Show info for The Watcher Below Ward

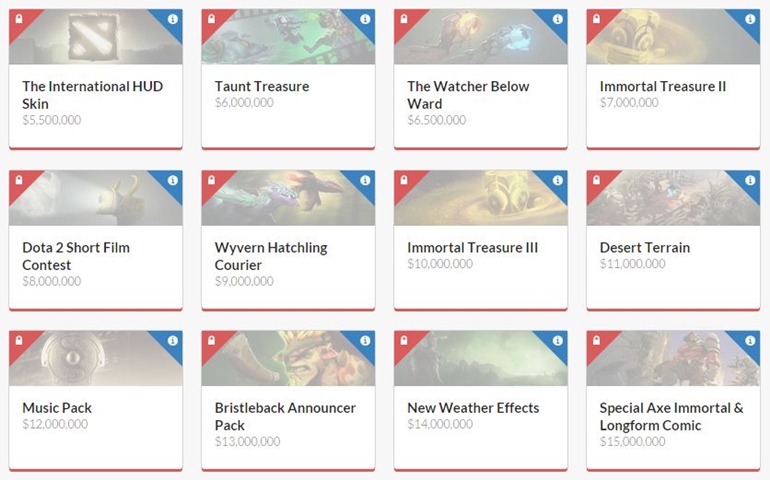pyautogui.click(x=557, y=19)
